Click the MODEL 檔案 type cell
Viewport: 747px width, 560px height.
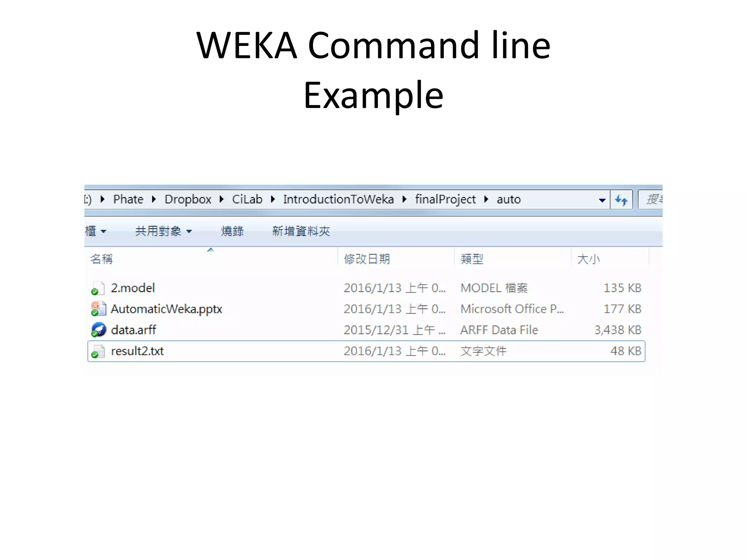pos(494,288)
